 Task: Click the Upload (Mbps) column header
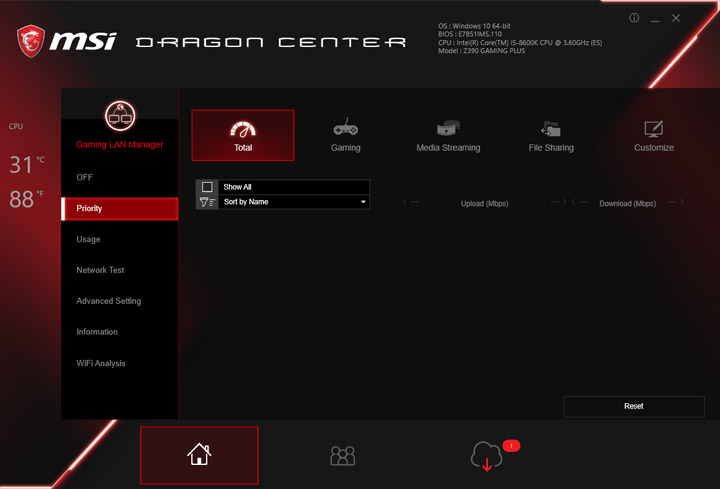(484, 203)
